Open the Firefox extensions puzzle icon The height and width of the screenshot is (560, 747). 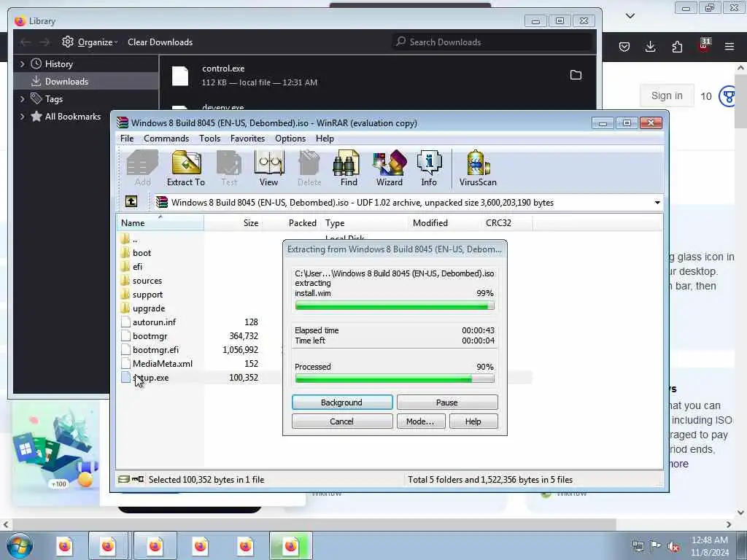677,47
